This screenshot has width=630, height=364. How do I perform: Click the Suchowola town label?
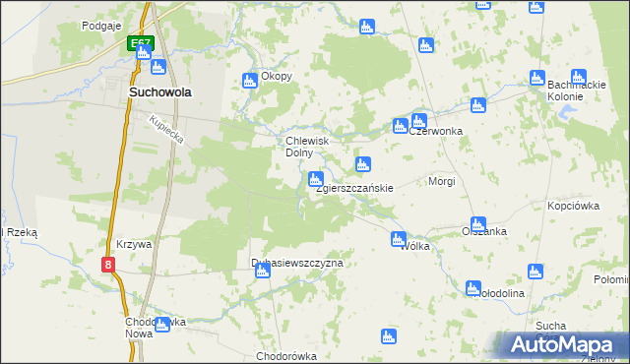point(159,91)
